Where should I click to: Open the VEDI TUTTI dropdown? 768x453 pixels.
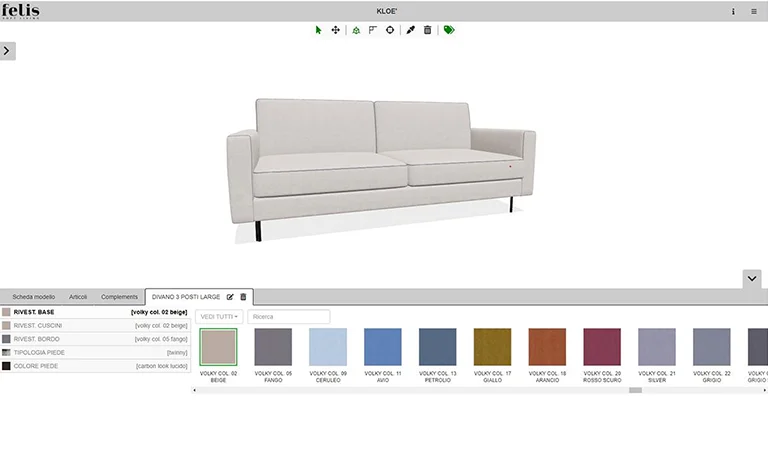tap(219, 317)
